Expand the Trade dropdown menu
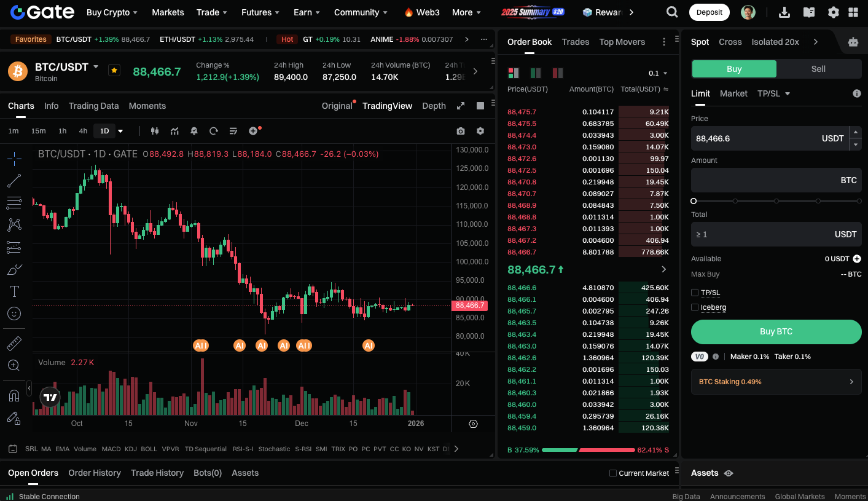 click(212, 12)
